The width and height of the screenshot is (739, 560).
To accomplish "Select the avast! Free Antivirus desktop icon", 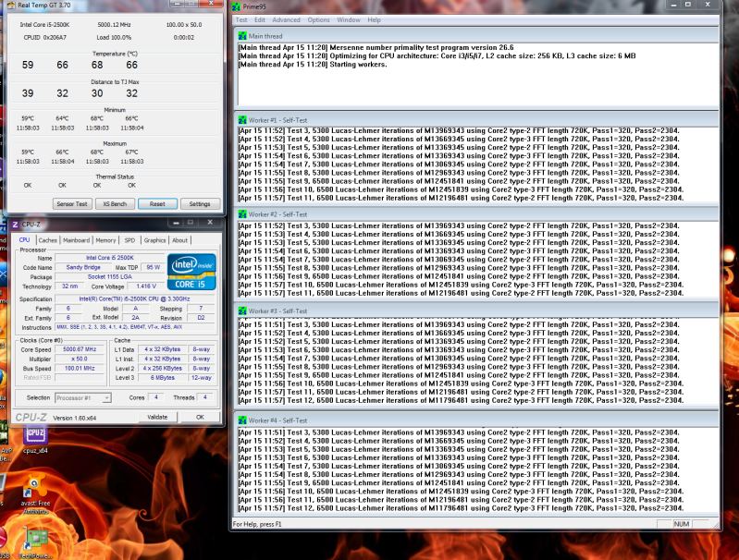I will 35,494.
